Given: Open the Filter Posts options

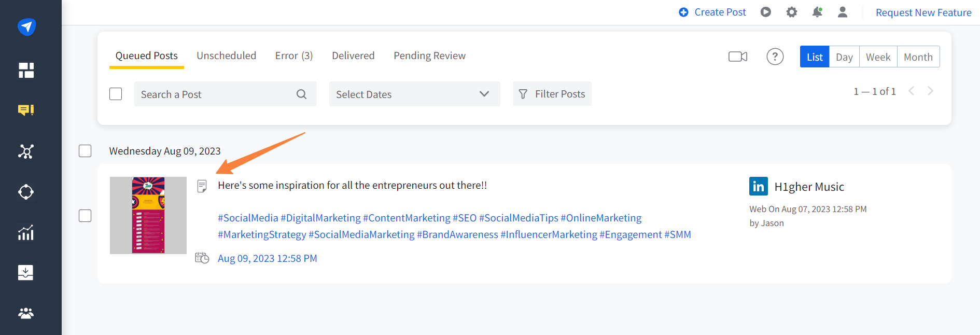Looking at the screenshot, I should [x=552, y=94].
